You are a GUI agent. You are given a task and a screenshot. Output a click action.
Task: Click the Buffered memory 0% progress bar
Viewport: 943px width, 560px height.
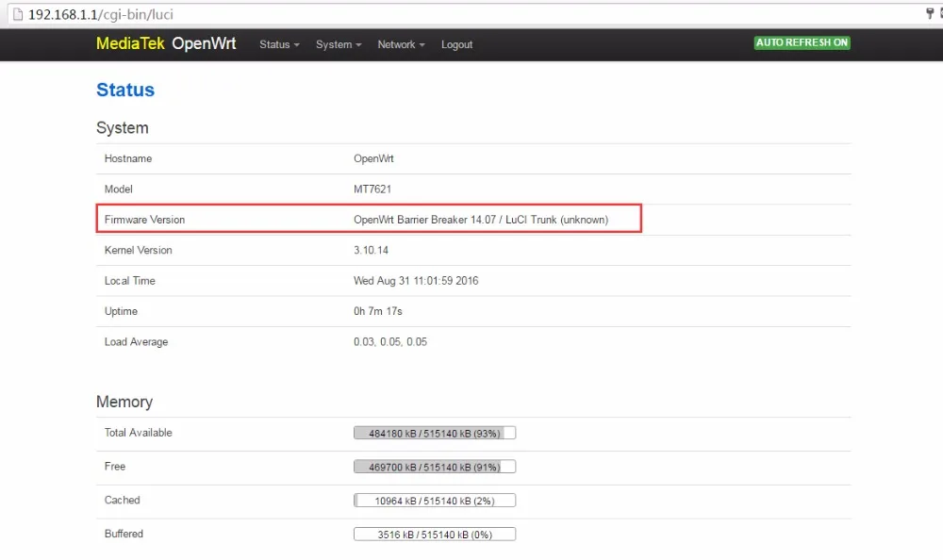[434, 535]
